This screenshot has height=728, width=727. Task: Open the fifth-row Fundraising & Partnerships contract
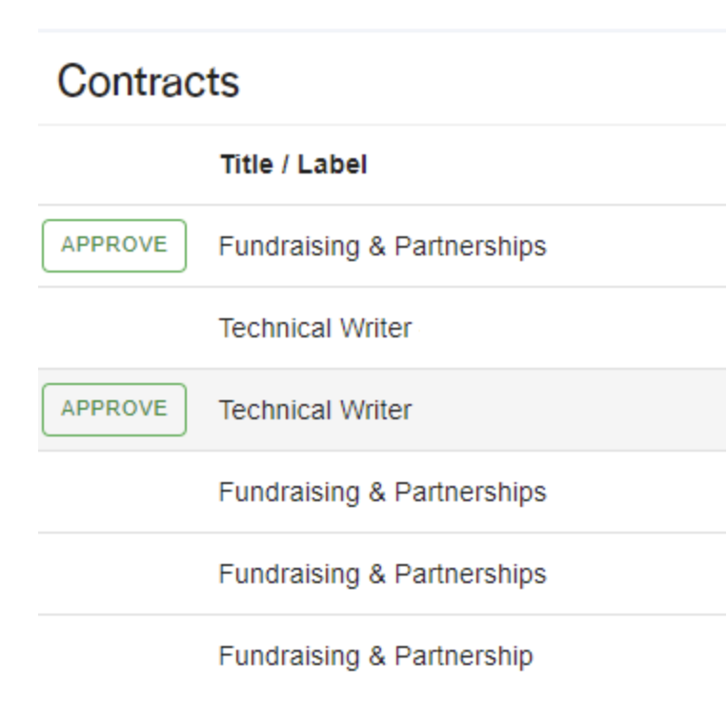[x=382, y=575]
